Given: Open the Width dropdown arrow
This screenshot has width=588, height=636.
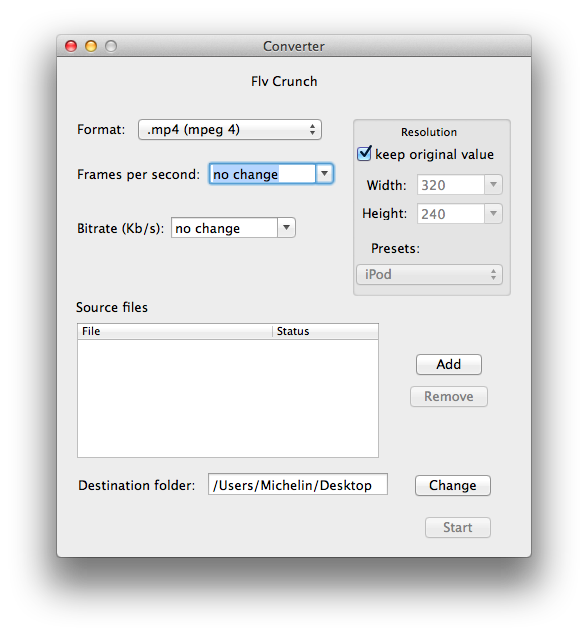Looking at the screenshot, I should tap(494, 185).
